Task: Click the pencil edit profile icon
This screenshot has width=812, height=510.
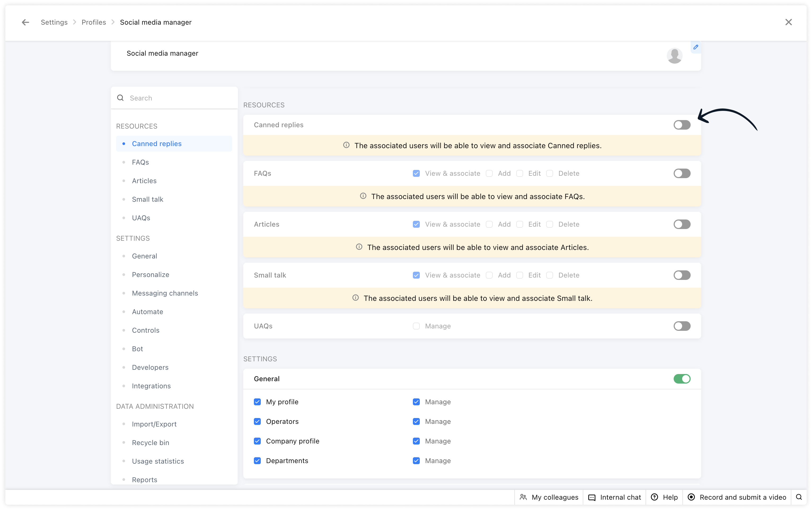Action: (696, 47)
